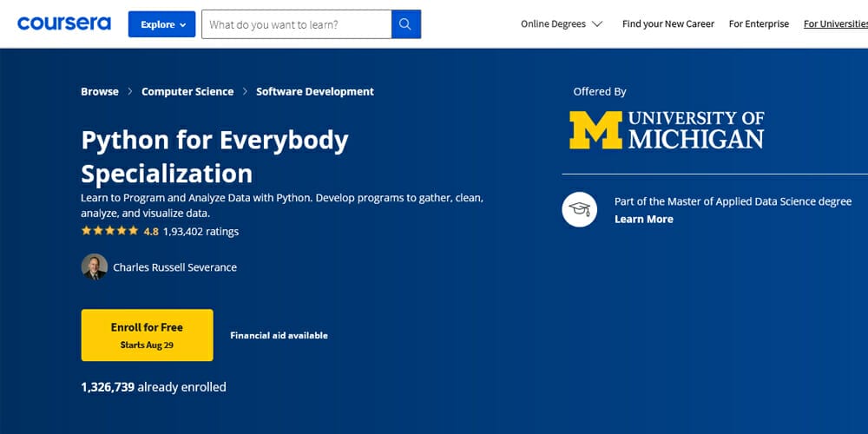
Task: Click the 4.8 rating value
Action: [151, 232]
